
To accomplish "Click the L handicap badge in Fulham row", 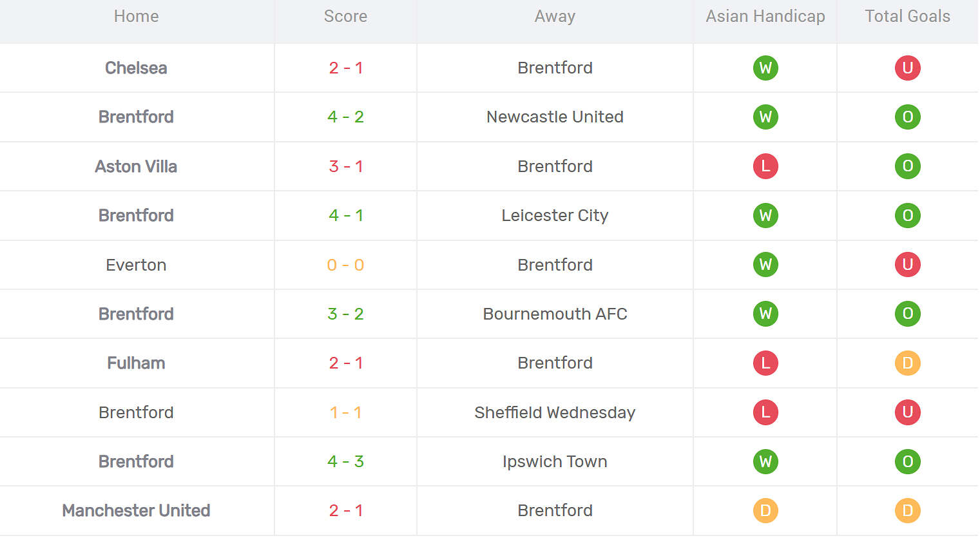I will coord(765,363).
